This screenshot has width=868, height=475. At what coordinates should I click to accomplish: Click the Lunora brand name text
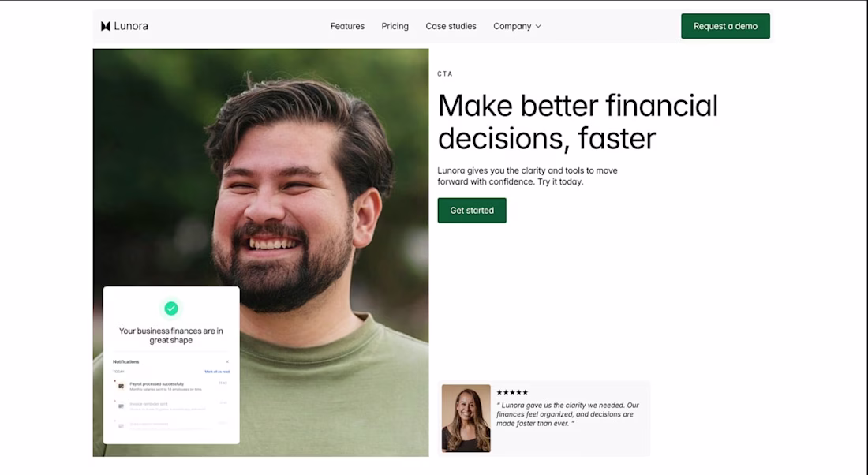[x=131, y=26]
